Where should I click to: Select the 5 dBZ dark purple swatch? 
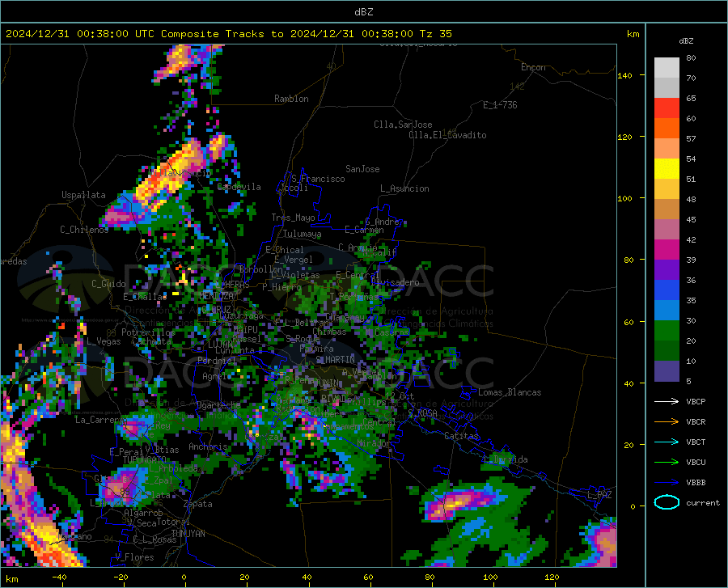667,370
